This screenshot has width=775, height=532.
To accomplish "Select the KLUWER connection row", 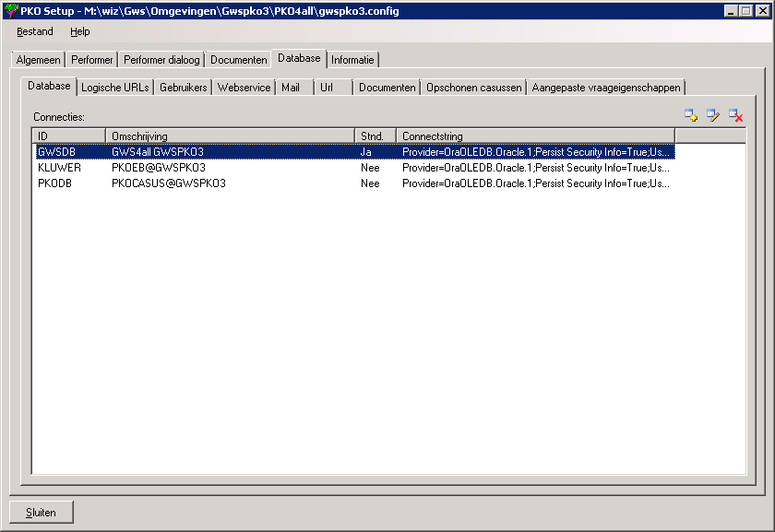I will 354,168.
